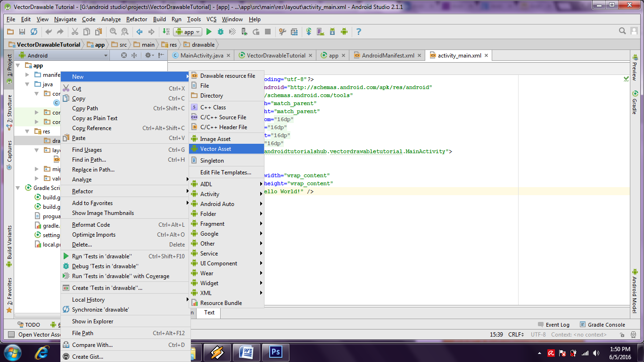Expand the Activity submenu
The width and height of the screenshot is (644, 362).
[226, 194]
